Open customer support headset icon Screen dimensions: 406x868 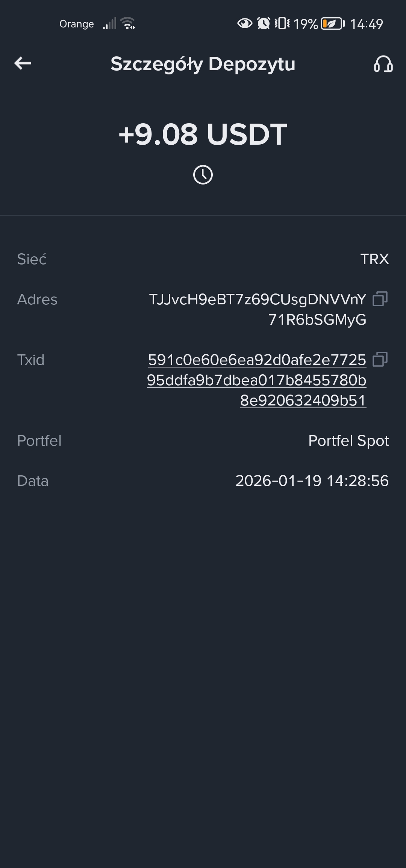tap(383, 64)
